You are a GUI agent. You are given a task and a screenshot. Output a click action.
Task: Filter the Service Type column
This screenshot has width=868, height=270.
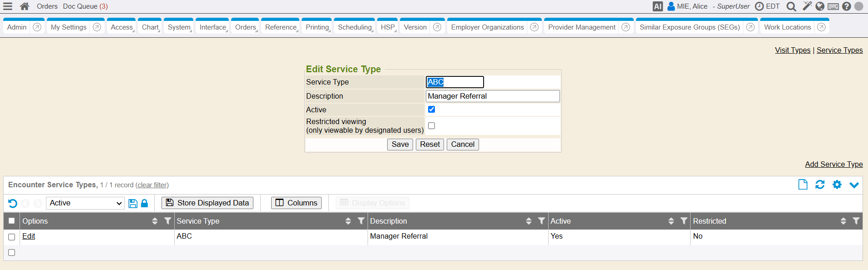361,221
